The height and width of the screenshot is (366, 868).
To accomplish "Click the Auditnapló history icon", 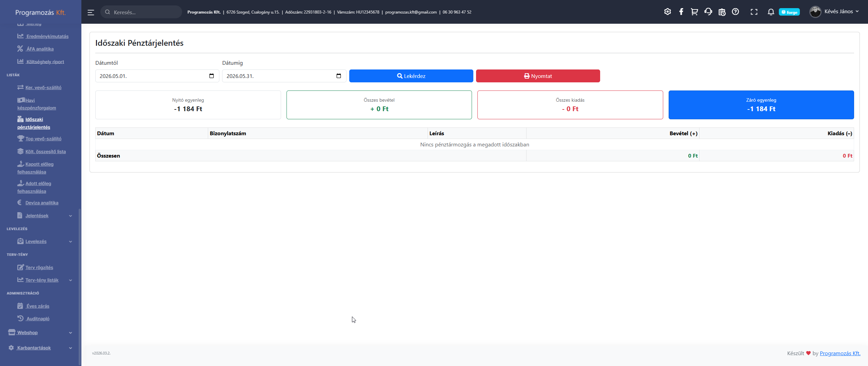I will point(20,318).
